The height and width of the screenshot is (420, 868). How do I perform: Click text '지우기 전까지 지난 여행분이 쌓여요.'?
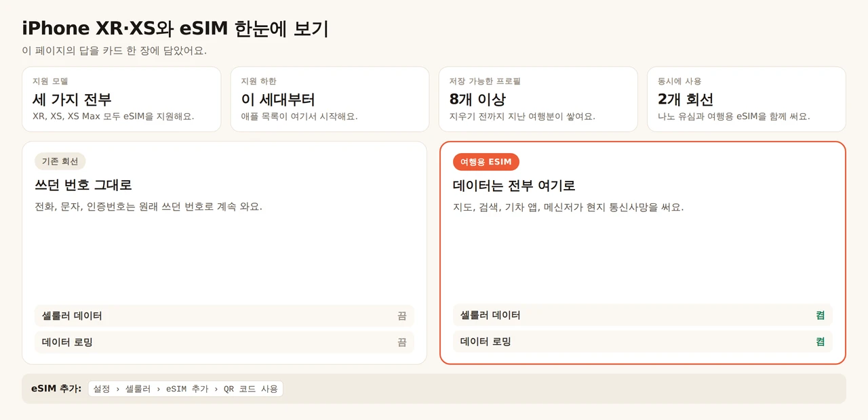522,117
